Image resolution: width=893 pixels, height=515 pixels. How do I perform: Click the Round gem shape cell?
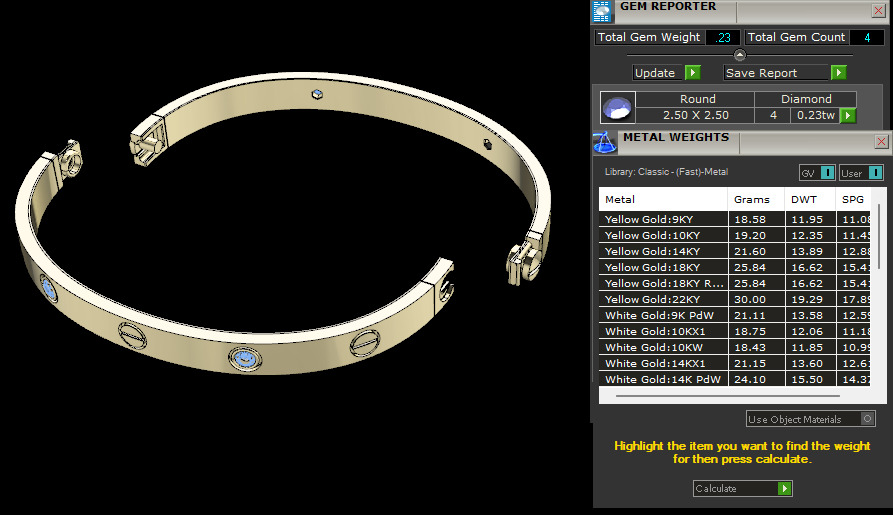pyautogui.click(x=697, y=99)
